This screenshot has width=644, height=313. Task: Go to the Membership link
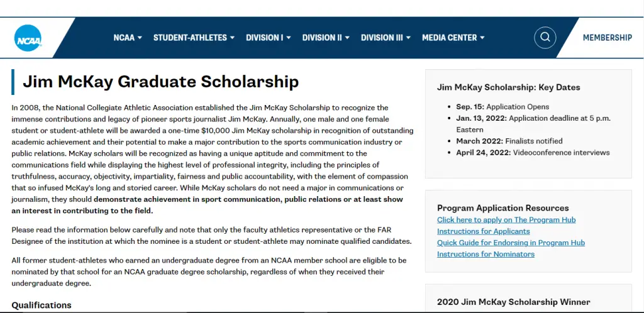607,38
